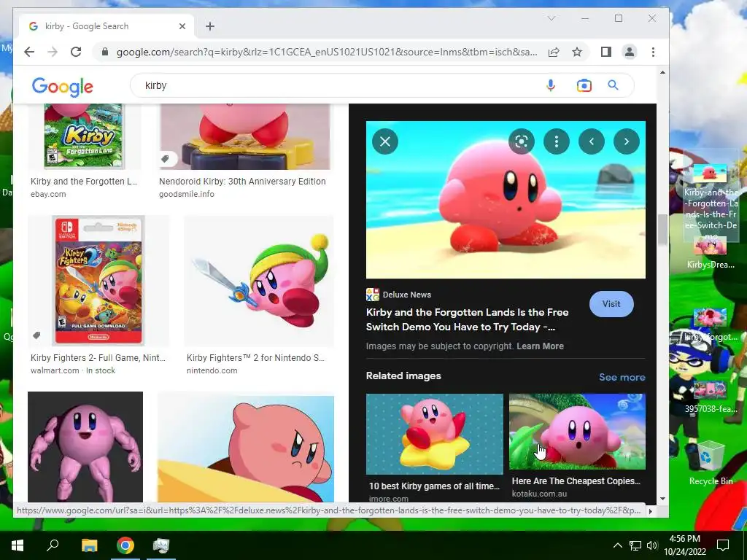The height and width of the screenshot is (560, 747).
Task: Bookmark this tab with the star icon
Action: point(577,52)
